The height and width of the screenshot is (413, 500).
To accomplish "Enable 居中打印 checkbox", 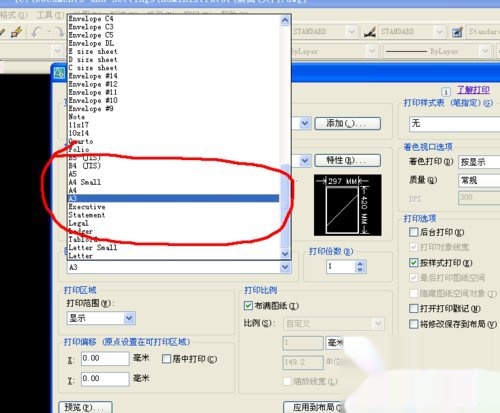I will click(x=166, y=359).
